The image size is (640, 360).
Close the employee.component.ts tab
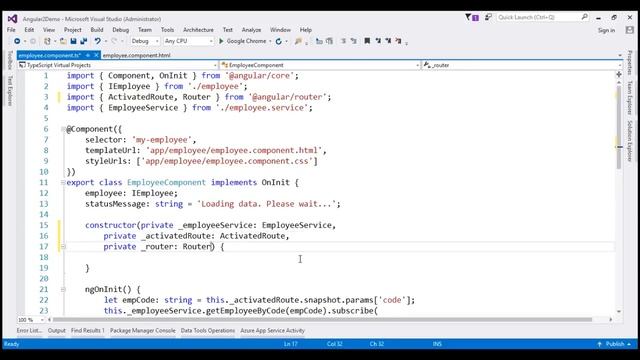pos(96,55)
